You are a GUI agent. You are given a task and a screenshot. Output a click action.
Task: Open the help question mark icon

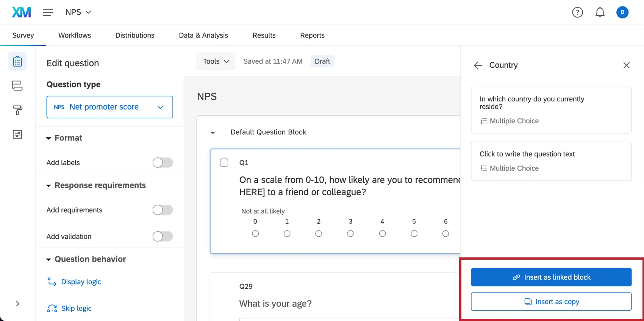[577, 12]
